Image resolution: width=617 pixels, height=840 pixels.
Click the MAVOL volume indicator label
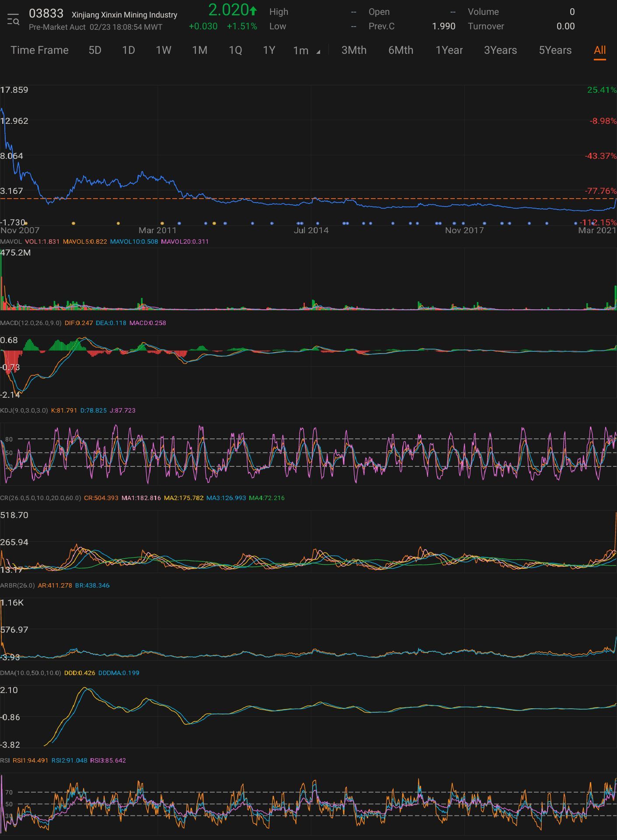[11, 241]
